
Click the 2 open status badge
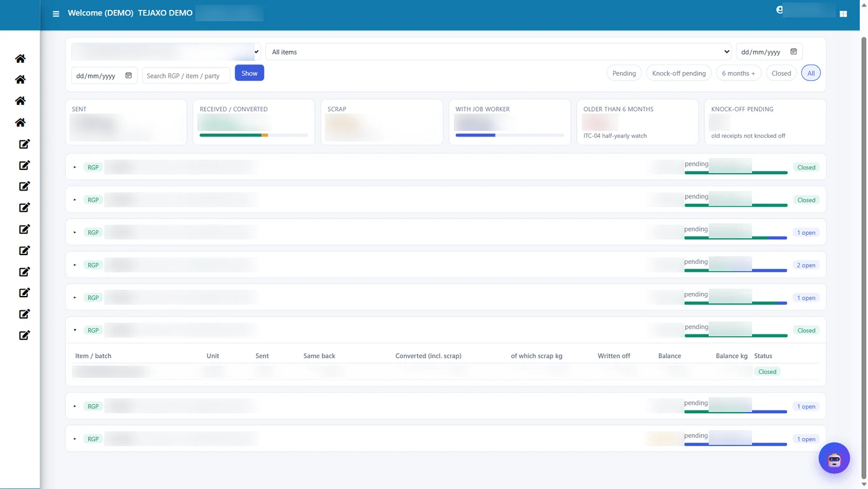[806, 265]
